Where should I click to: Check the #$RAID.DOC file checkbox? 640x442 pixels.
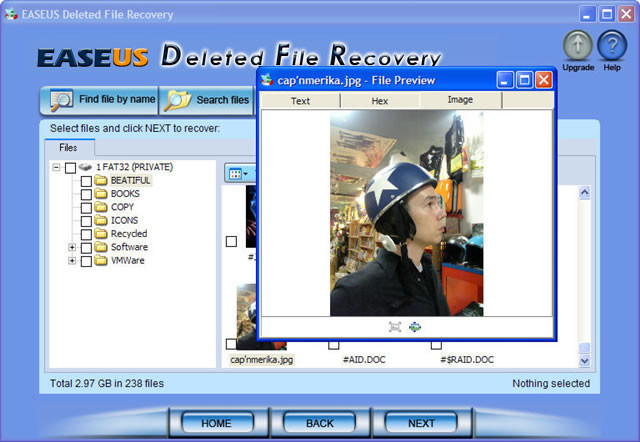click(436, 345)
